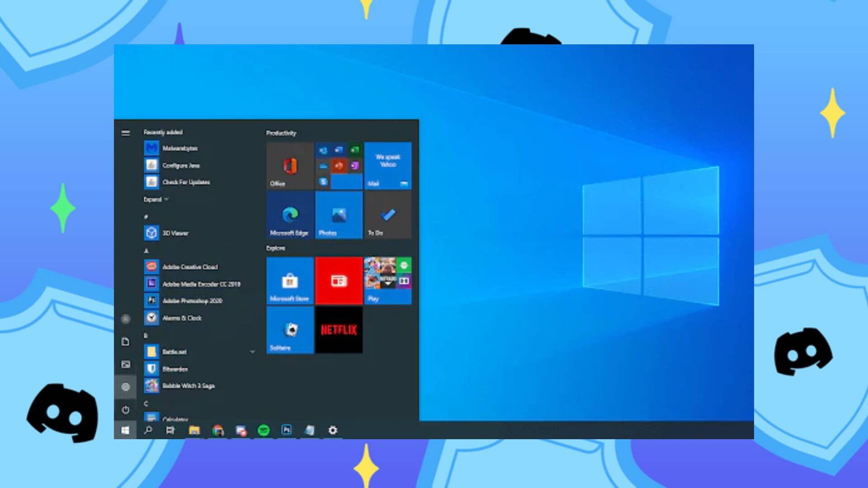Image resolution: width=868 pixels, height=488 pixels.
Task: Click the 'B' letter header in app list
Action: pos(146,336)
